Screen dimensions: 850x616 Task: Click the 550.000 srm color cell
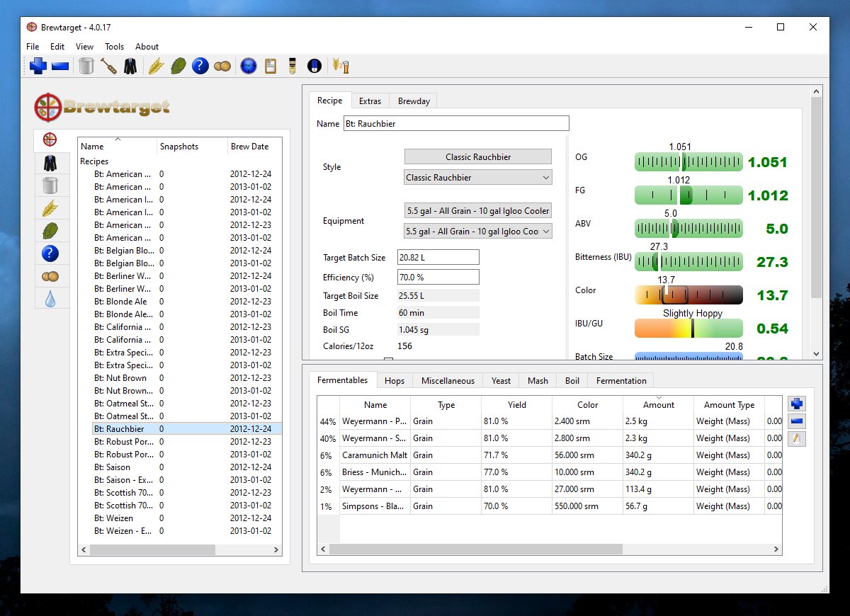point(587,506)
